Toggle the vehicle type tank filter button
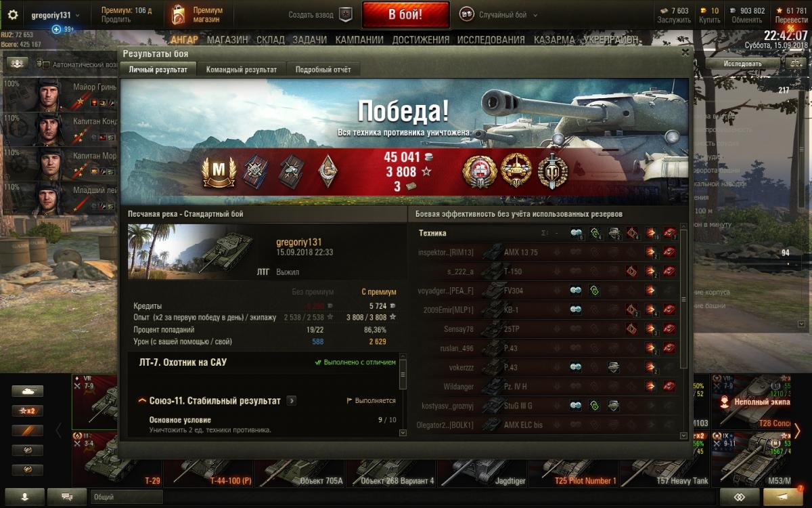 27,391
